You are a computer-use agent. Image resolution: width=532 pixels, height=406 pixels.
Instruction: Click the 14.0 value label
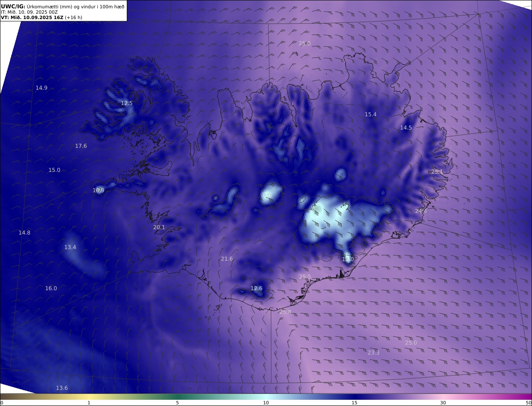347,259
